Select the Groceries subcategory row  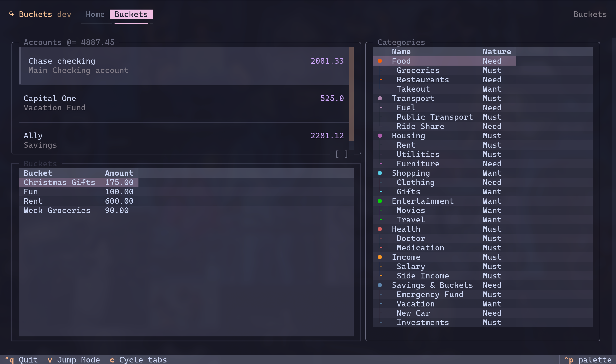click(x=418, y=70)
